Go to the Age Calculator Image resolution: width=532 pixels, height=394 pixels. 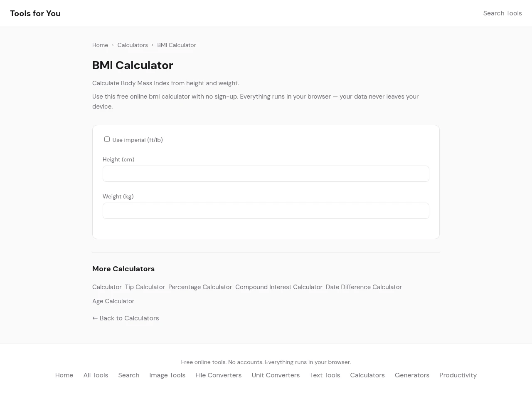click(113, 301)
